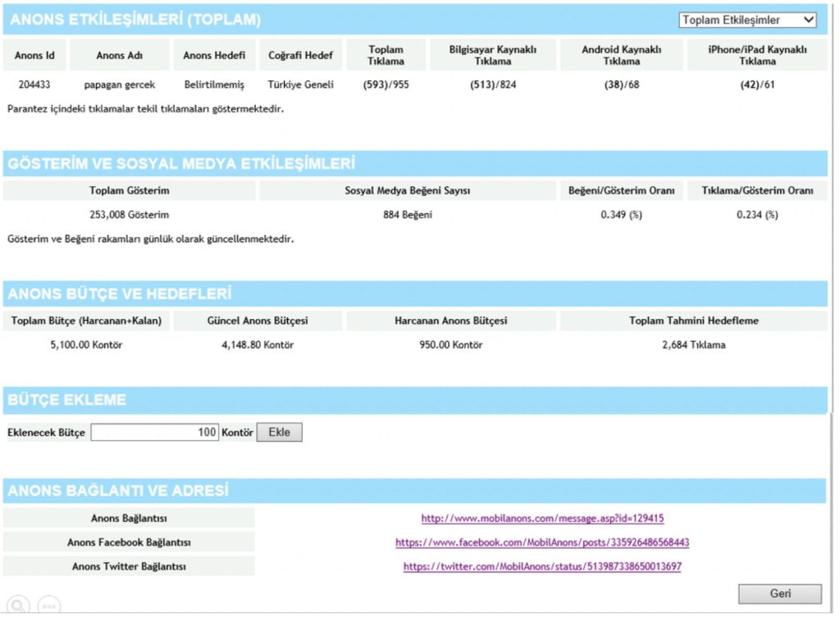Click the Android Kaynaklı Tıklama header
Image resolution: width=840 pixels, height=619 pixels.
point(621,56)
